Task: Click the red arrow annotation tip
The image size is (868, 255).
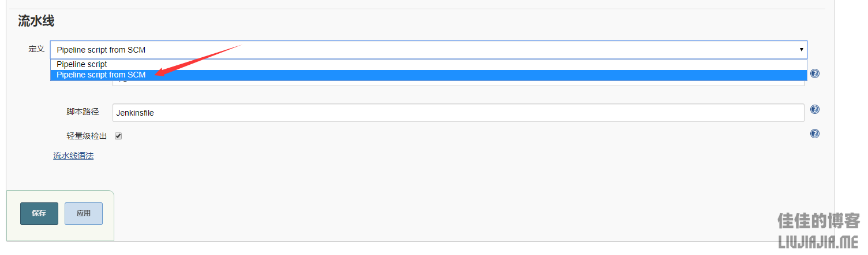Action: 156,74
